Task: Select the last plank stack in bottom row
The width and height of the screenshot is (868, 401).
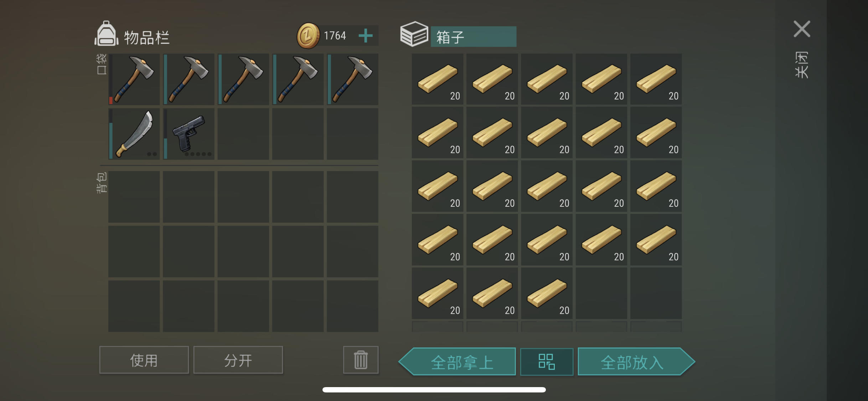Action: tap(547, 293)
